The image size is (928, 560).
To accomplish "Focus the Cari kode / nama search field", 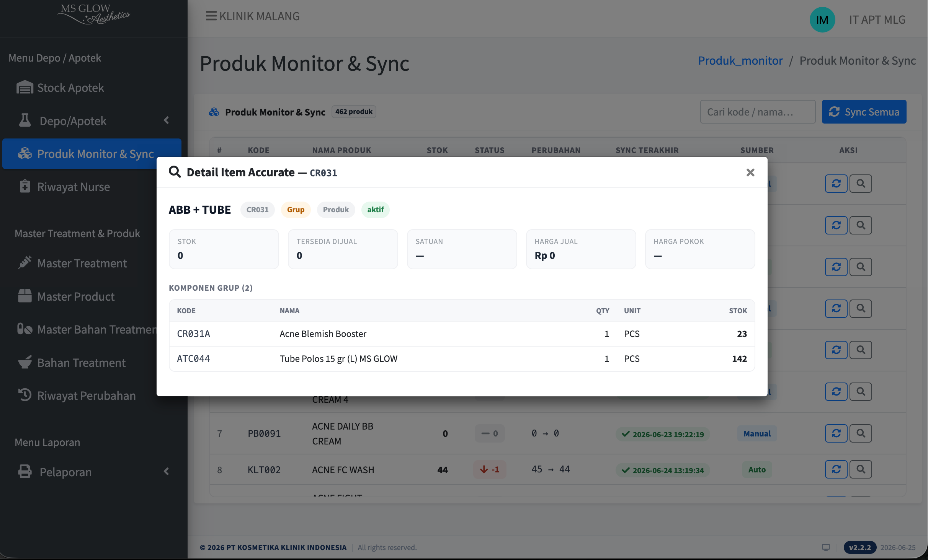I will [x=758, y=112].
